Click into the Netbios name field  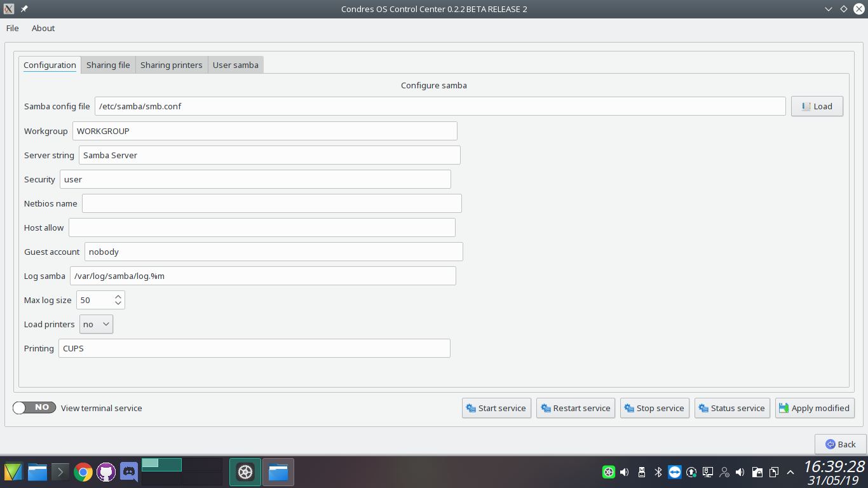[x=271, y=203]
